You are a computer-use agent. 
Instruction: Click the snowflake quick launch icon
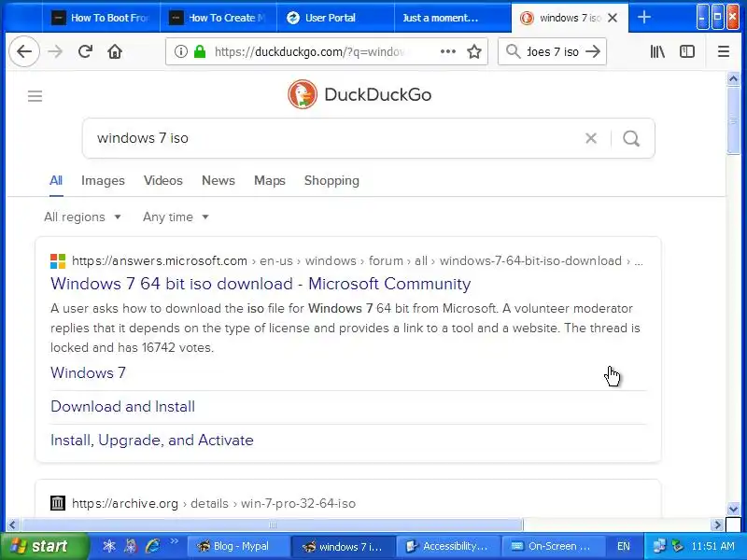tap(109, 546)
